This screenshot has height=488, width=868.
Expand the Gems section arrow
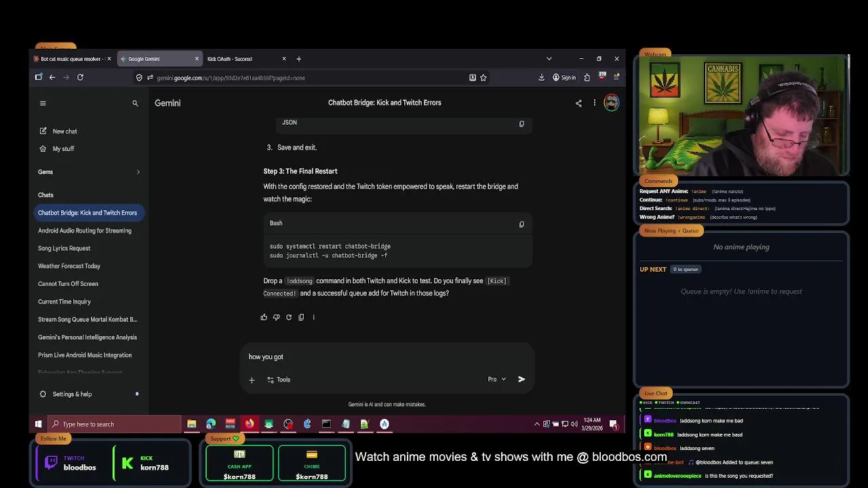(138, 172)
